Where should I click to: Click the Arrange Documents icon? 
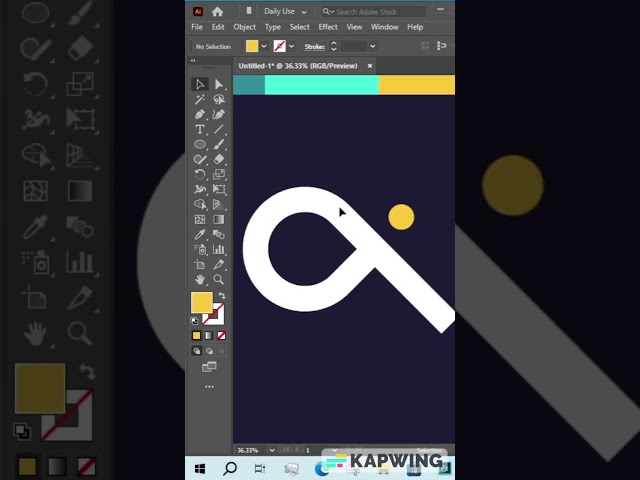[x=249, y=11]
